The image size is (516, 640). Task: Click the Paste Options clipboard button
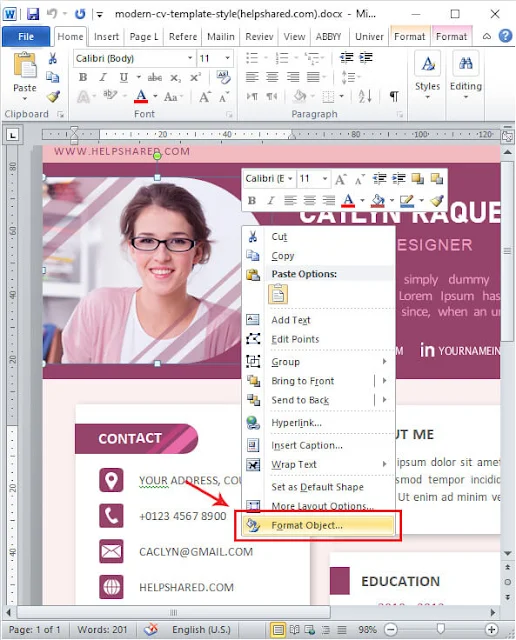coord(278,294)
